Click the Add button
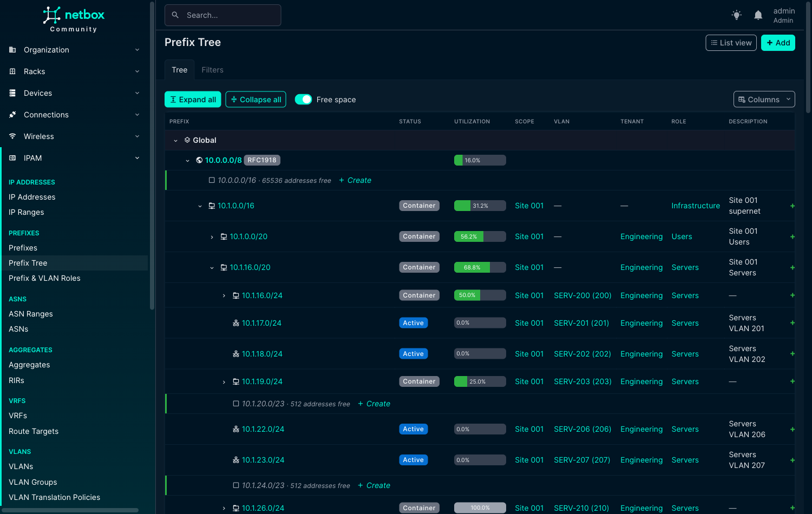 [778, 43]
